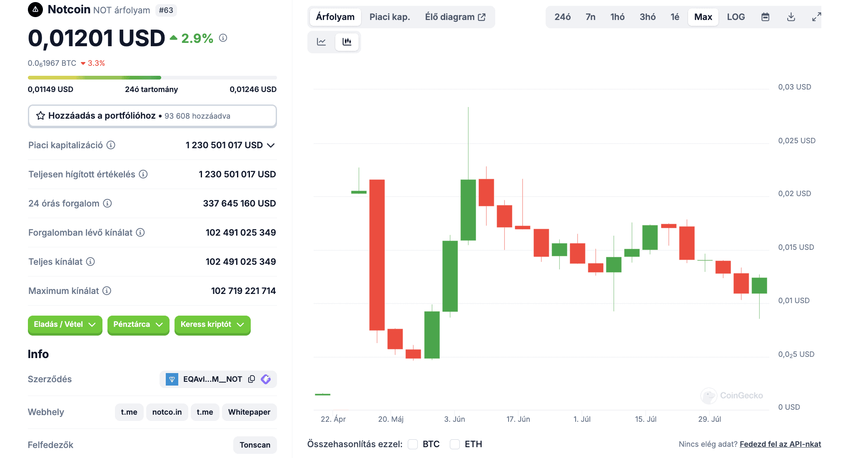The height and width of the screenshot is (458, 868).
Task: Click Fedezd fel az API-nkat link
Action: point(780,444)
